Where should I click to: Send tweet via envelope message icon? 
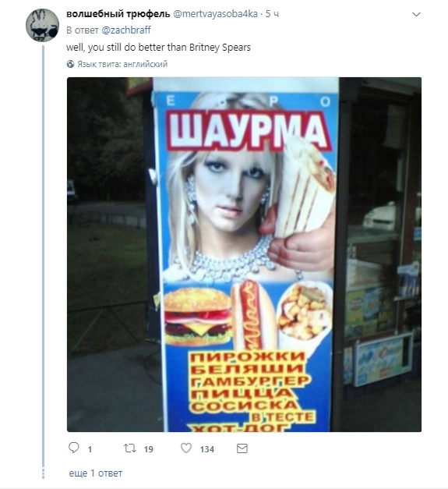click(x=242, y=448)
